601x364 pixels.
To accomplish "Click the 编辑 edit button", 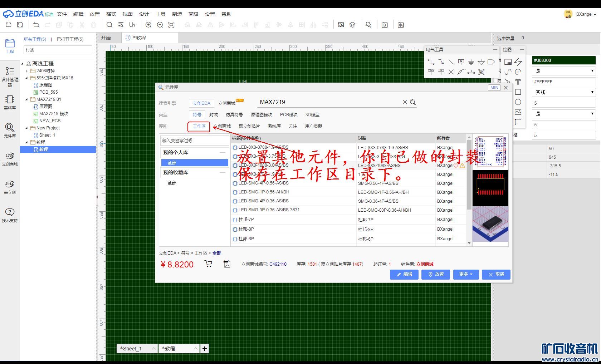I will point(404,274).
